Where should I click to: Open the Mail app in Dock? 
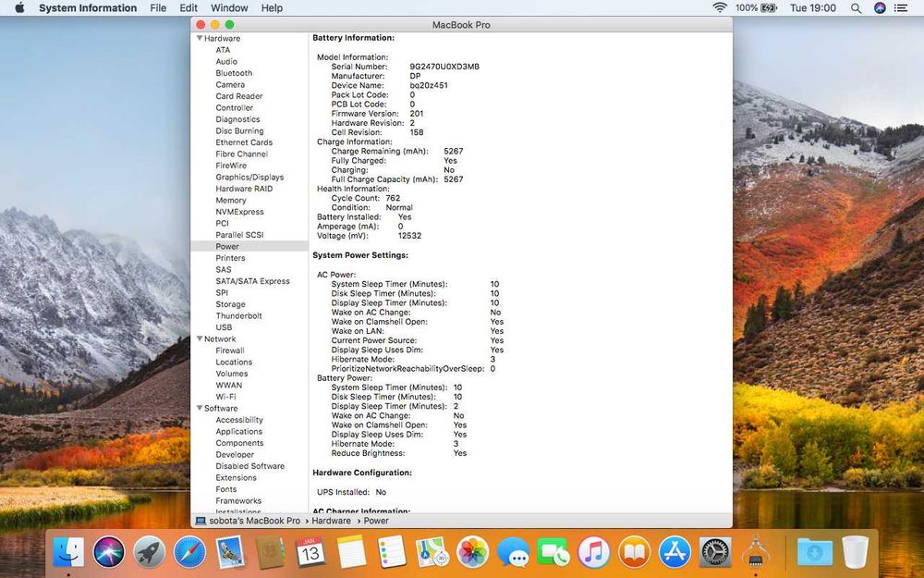230,553
